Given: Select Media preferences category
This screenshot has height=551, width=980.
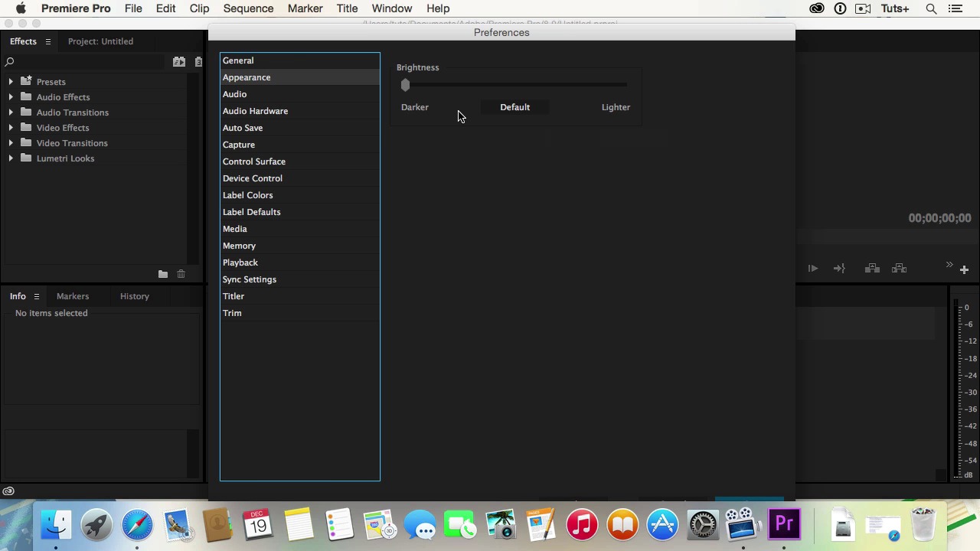Looking at the screenshot, I should point(299,229).
